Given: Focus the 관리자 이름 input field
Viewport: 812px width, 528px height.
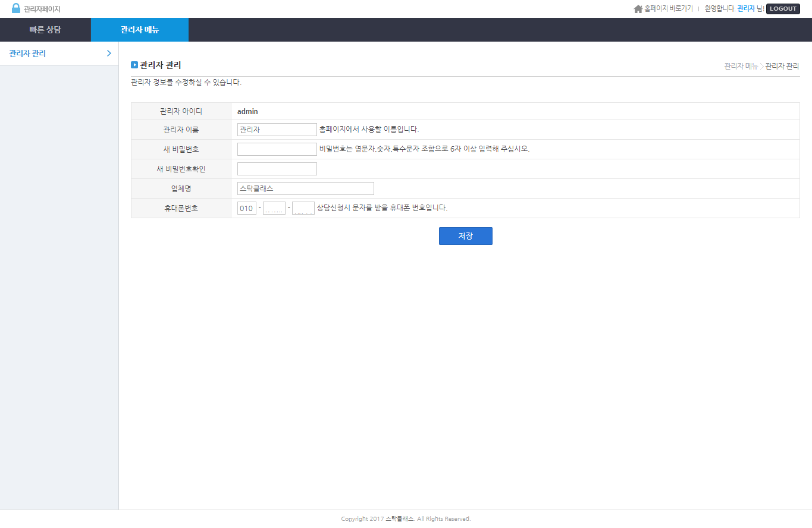Looking at the screenshot, I should pos(277,130).
